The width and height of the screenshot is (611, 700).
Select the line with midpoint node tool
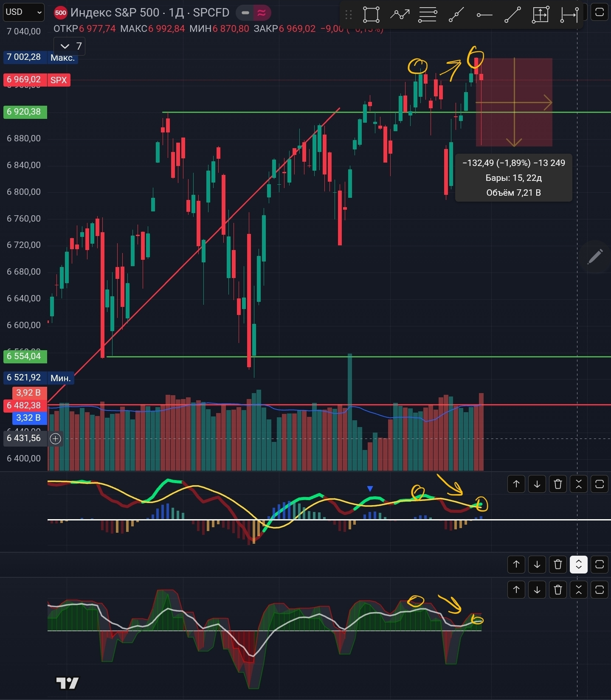456,14
